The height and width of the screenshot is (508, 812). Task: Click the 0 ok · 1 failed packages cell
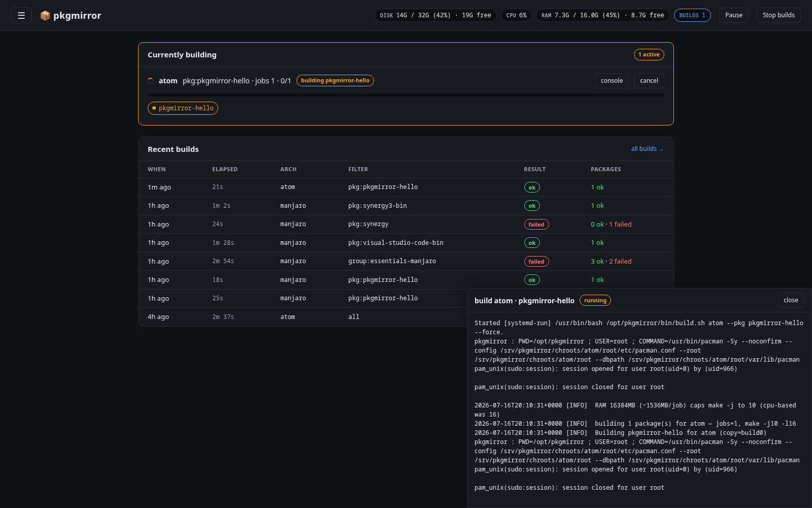[611, 224]
